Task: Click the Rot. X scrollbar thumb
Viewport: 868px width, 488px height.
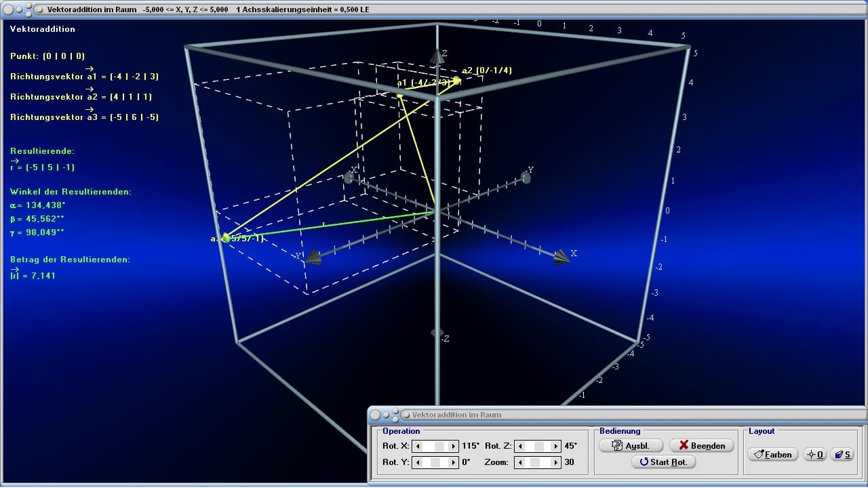Action: [x=439, y=446]
